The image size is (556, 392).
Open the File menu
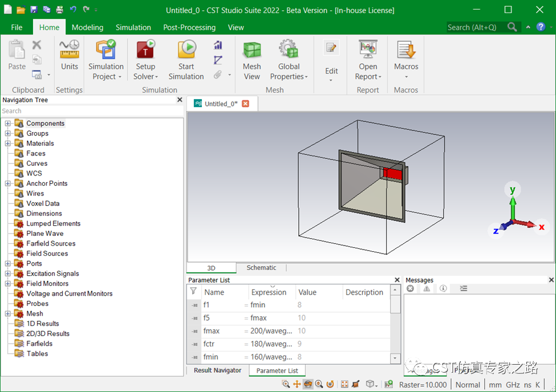coord(17,27)
